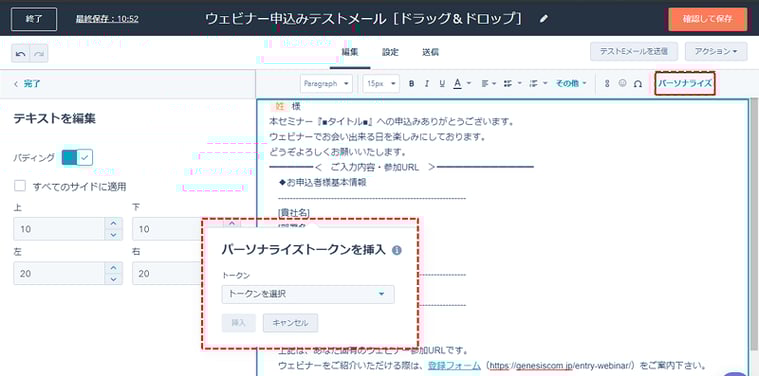The height and width of the screenshot is (376, 759).
Task: Click the insert link icon
Action: [607, 84]
